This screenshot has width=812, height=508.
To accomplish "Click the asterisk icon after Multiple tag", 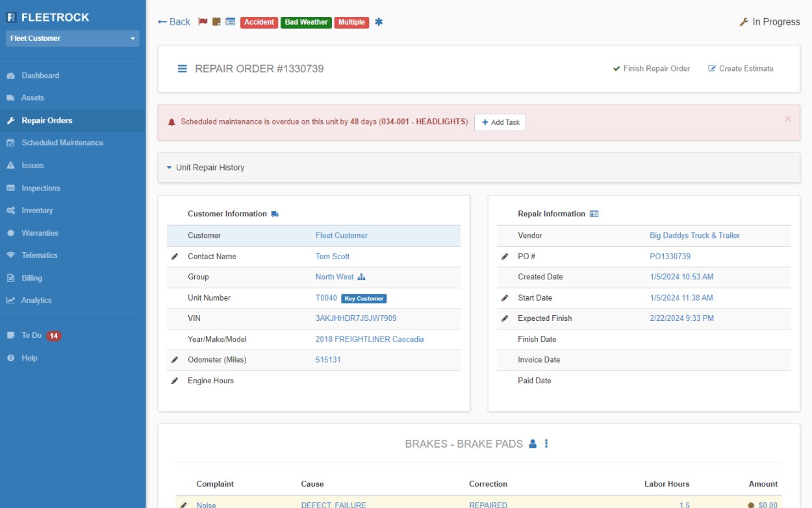I will (379, 22).
